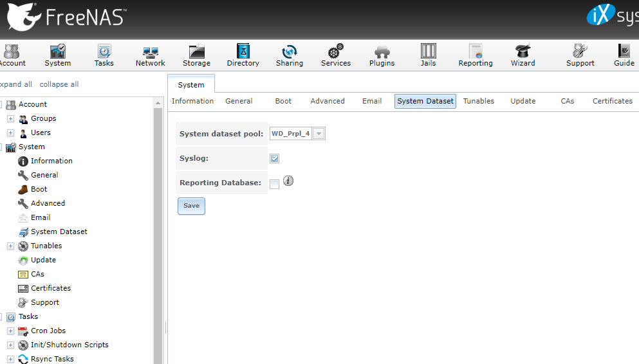Click the Reporting Database info icon
This screenshot has width=639, height=364.
coord(288,181)
